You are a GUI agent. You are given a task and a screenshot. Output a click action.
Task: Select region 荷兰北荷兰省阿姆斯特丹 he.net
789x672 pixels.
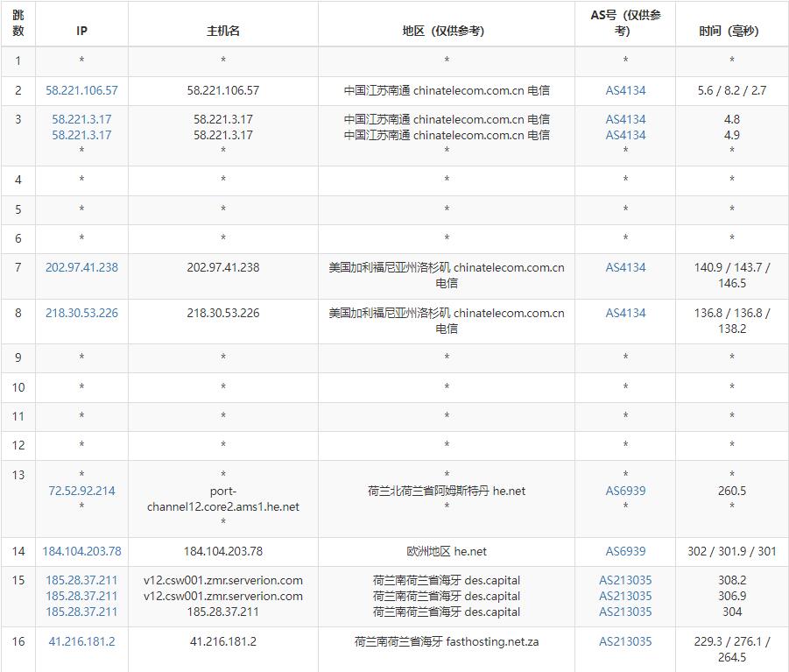click(447, 491)
